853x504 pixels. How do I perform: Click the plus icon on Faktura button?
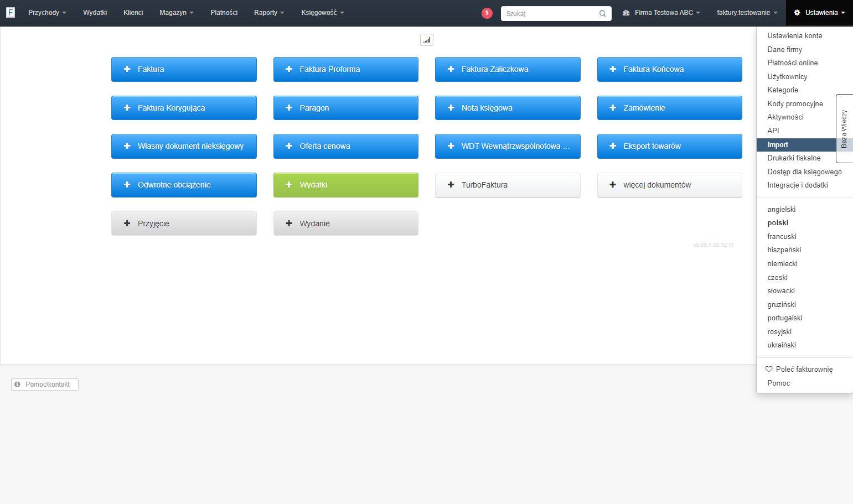tap(127, 69)
